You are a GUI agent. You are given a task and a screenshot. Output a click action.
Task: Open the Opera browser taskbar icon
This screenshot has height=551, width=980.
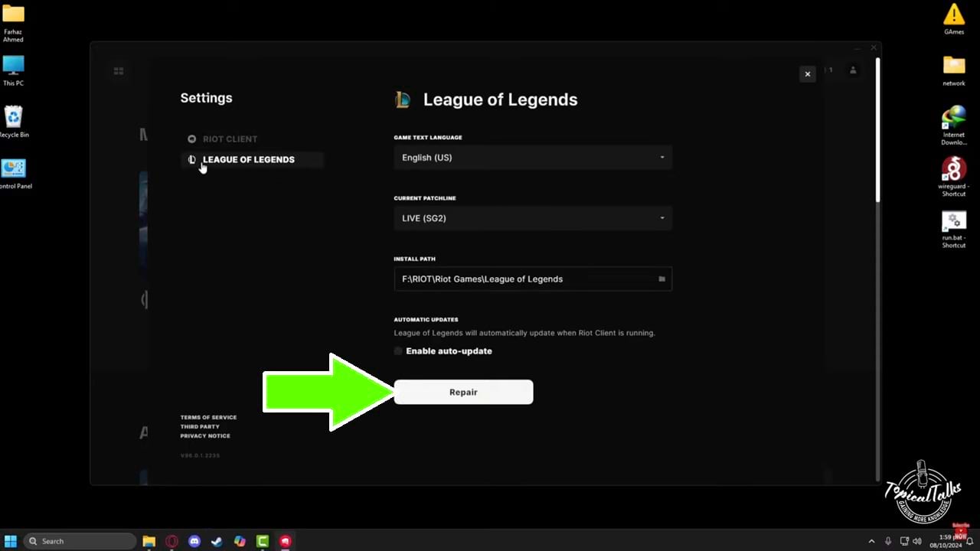(x=171, y=541)
